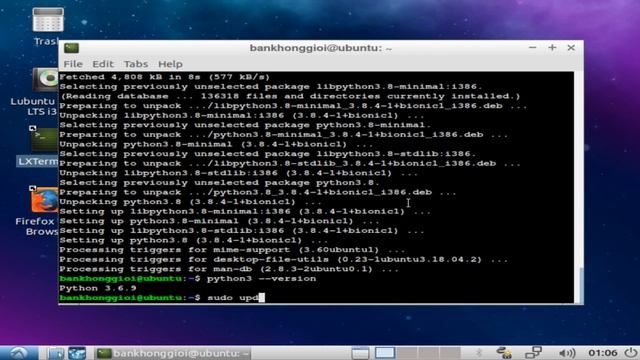Click the 'Python 3.6.9' output line

click(98, 288)
